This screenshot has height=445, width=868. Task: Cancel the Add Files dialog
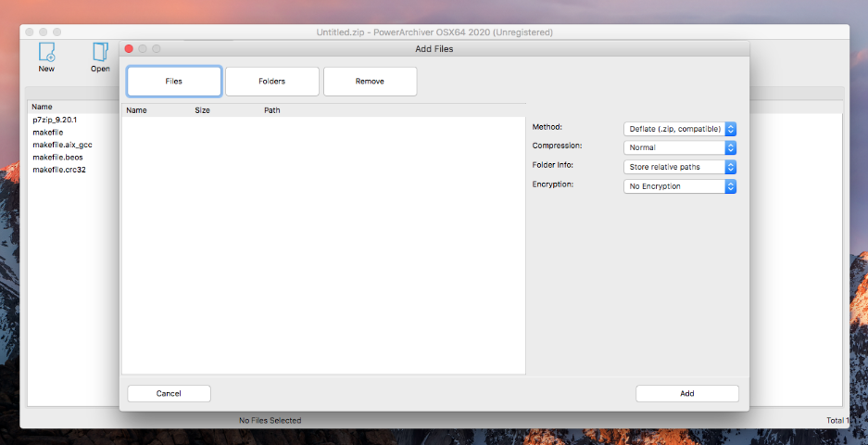click(169, 394)
